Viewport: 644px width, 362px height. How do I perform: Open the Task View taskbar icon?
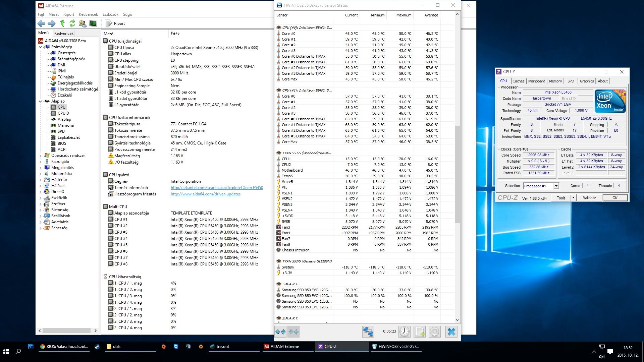(31, 347)
